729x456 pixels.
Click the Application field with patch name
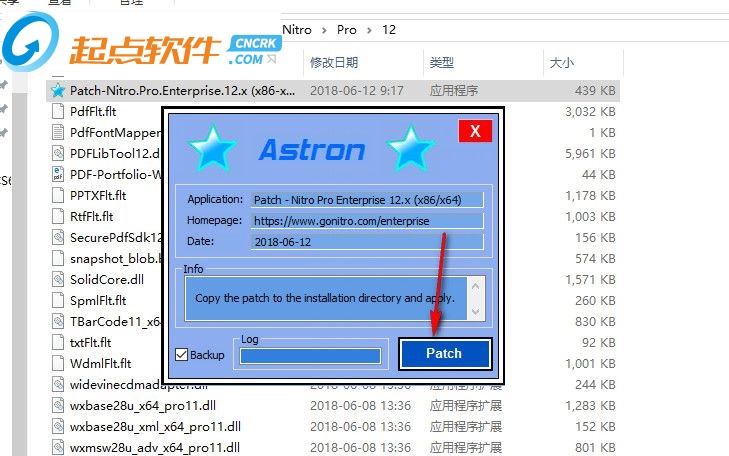367,200
